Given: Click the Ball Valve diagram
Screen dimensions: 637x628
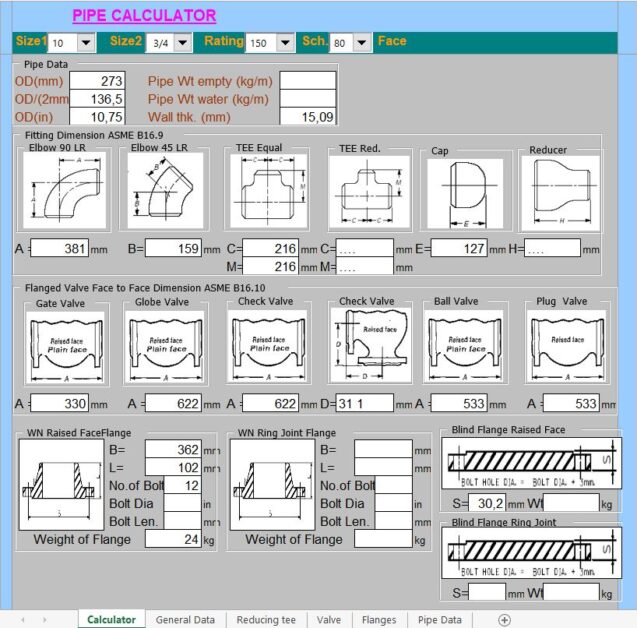Looking at the screenshot, I should 464,346.
